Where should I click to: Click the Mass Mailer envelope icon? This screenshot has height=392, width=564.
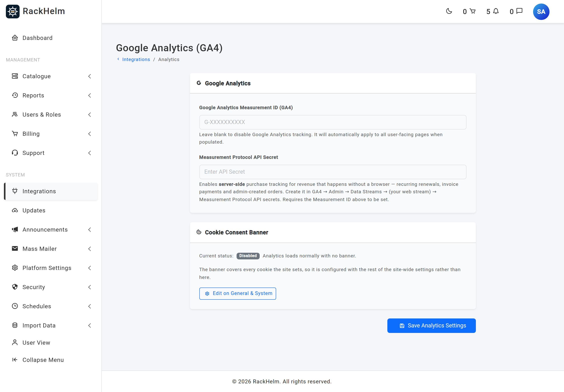[x=15, y=248]
